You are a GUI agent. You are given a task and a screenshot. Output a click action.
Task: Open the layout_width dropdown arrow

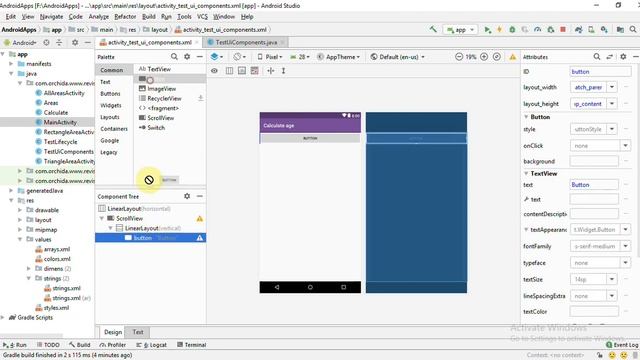point(612,87)
